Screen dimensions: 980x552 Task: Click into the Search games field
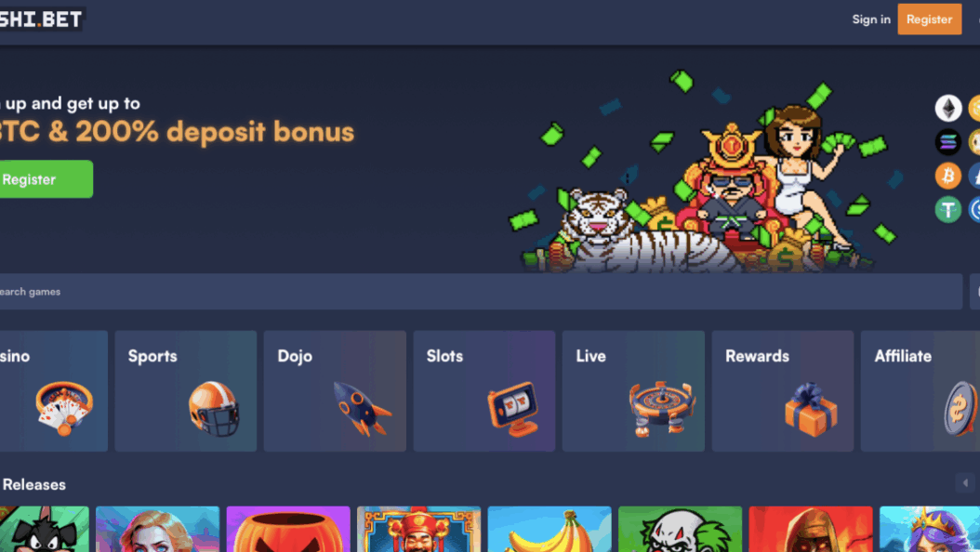482,292
